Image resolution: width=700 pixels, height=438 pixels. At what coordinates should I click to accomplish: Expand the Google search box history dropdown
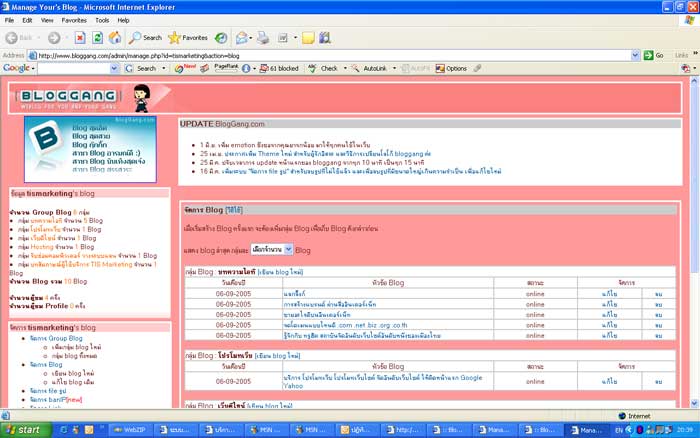pyautogui.click(x=114, y=68)
